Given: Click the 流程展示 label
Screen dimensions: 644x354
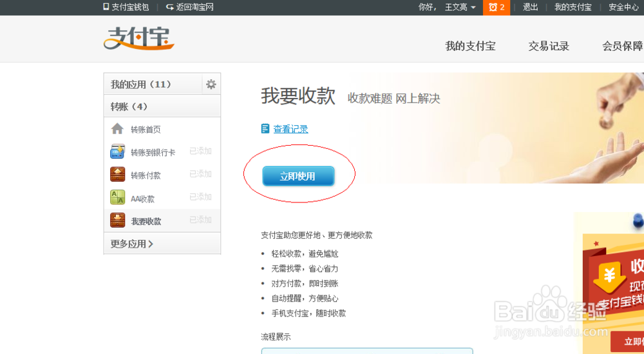Looking at the screenshot, I should tap(276, 337).
